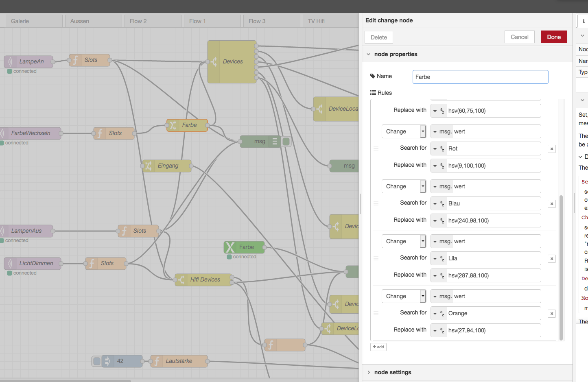
Task: Cancel editing the change node
Action: point(519,37)
